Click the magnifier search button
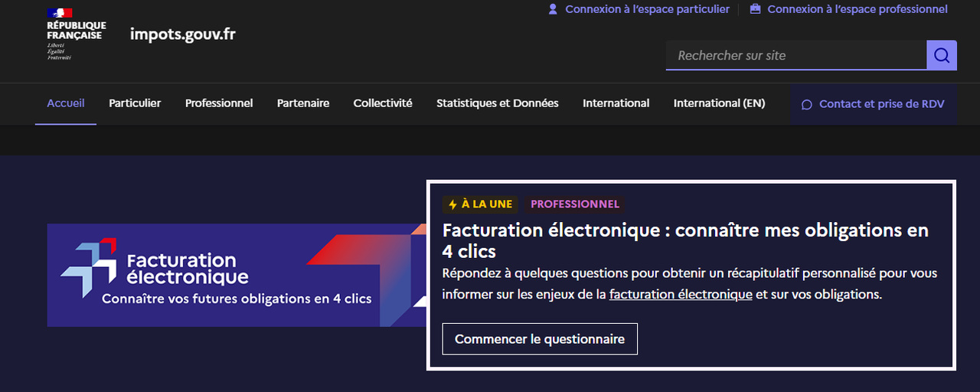 (x=942, y=55)
